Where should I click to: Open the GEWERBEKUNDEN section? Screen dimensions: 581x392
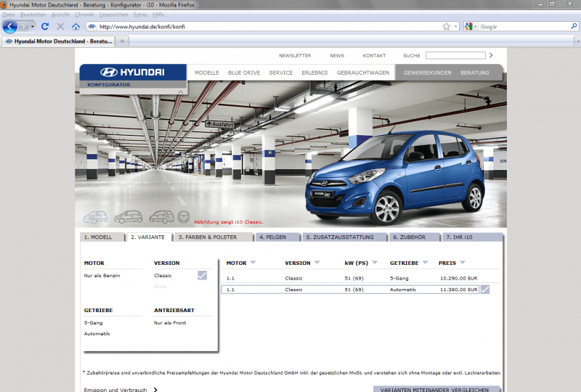click(427, 73)
